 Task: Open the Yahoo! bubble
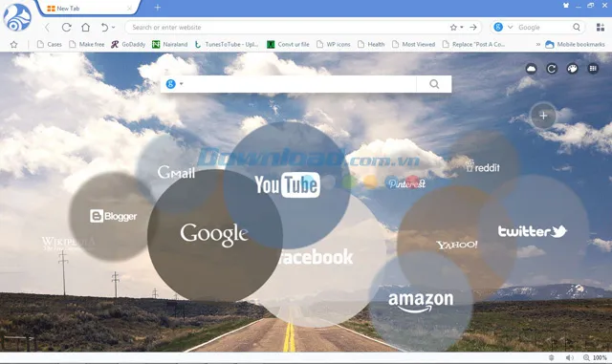(457, 245)
